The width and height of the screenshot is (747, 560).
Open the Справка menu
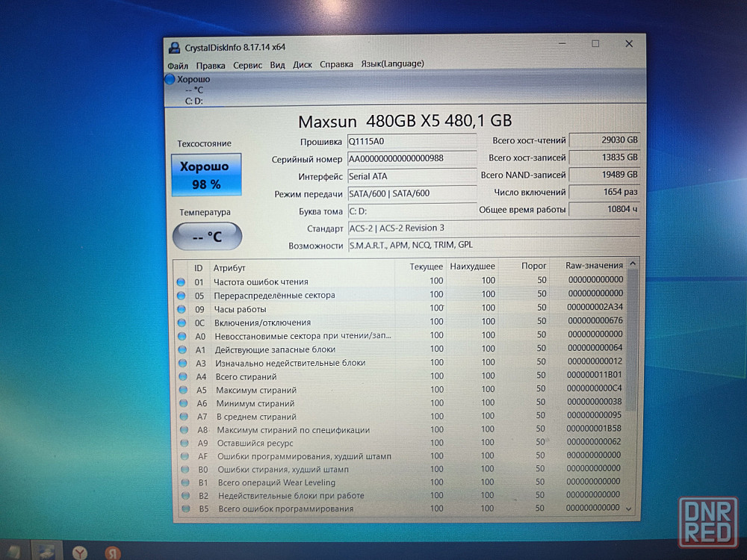[x=336, y=63]
